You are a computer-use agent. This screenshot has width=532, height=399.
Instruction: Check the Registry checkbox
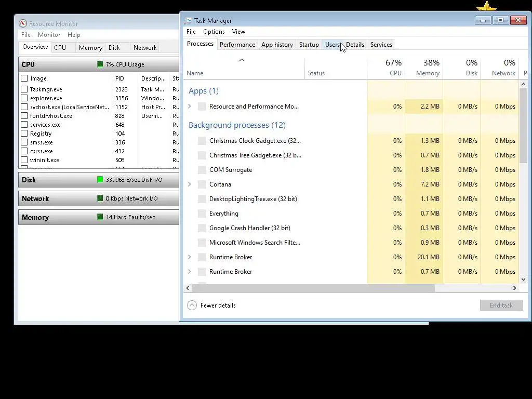point(24,134)
